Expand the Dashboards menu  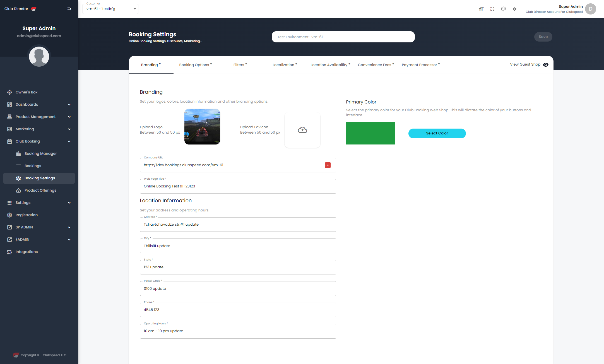(x=39, y=104)
